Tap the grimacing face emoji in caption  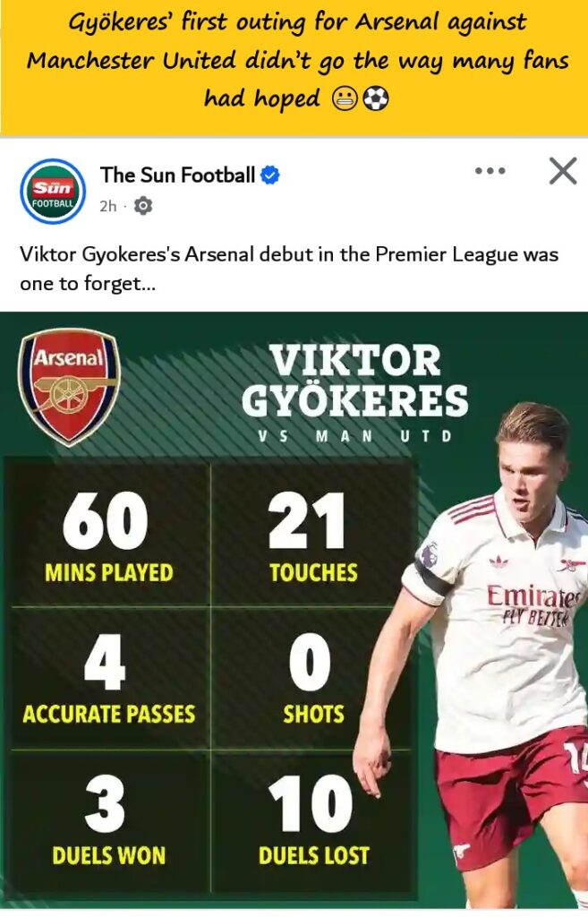tap(345, 99)
